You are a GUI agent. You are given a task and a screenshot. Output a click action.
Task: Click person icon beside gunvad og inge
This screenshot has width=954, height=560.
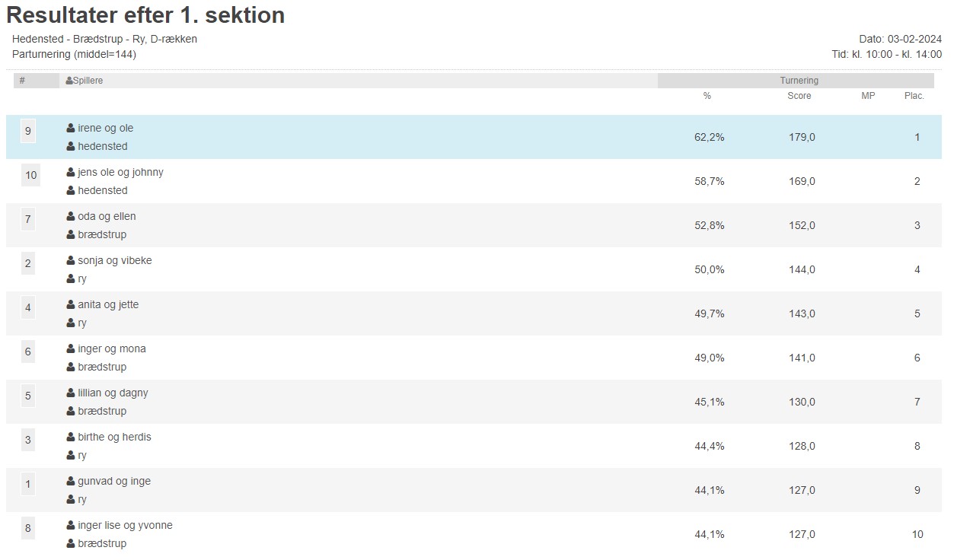click(x=71, y=482)
